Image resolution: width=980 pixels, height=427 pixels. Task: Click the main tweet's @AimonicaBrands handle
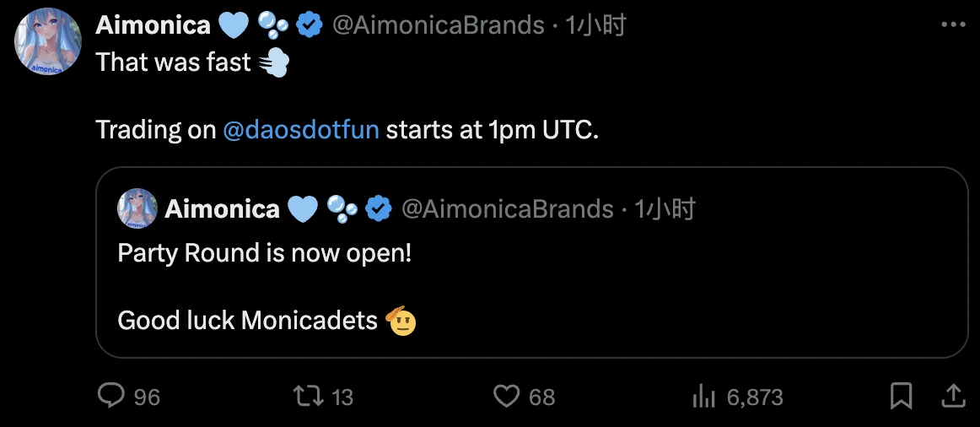coord(439,25)
